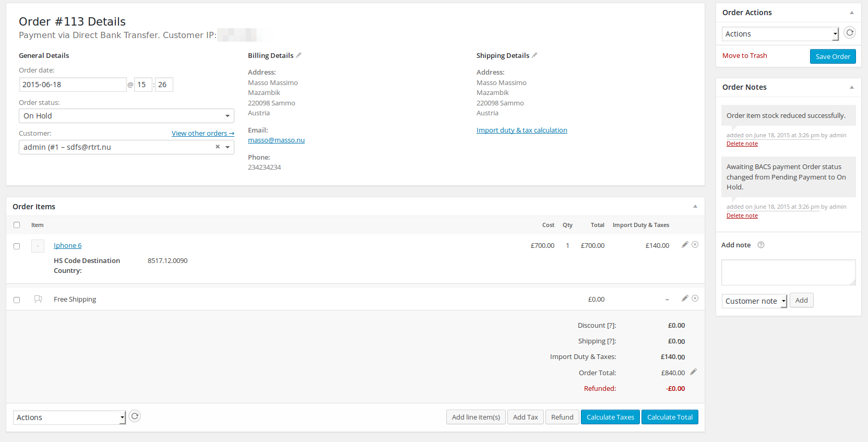Apply the Order Items bulk action
Image resolution: width=868 pixels, height=442 pixels.
[135, 416]
